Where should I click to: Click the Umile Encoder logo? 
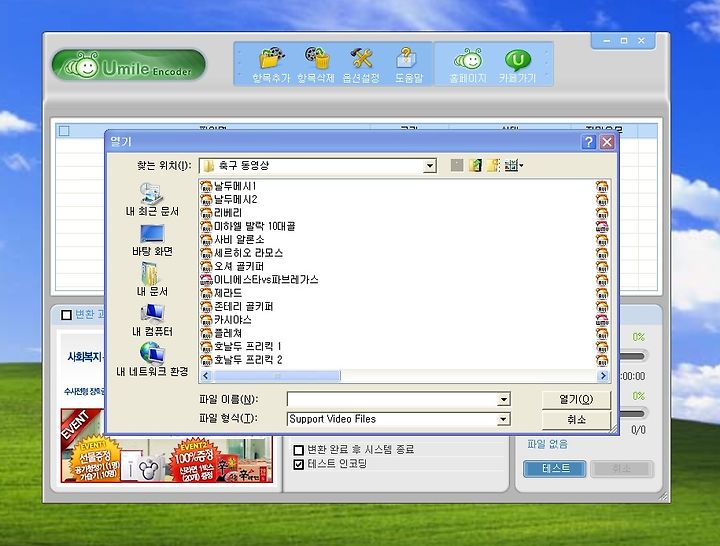point(129,65)
